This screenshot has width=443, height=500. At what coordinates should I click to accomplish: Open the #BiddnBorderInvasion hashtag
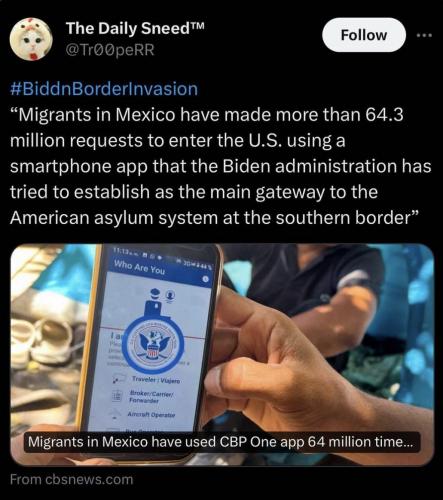point(104,89)
